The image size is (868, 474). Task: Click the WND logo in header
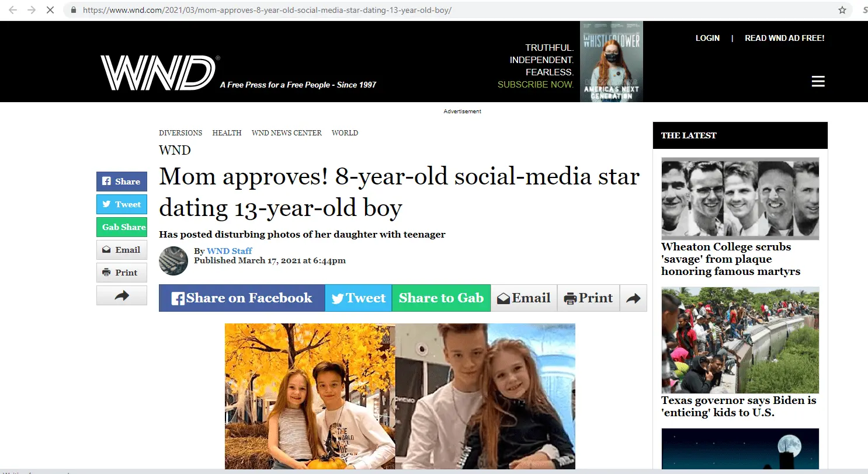(x=158, y=73)
